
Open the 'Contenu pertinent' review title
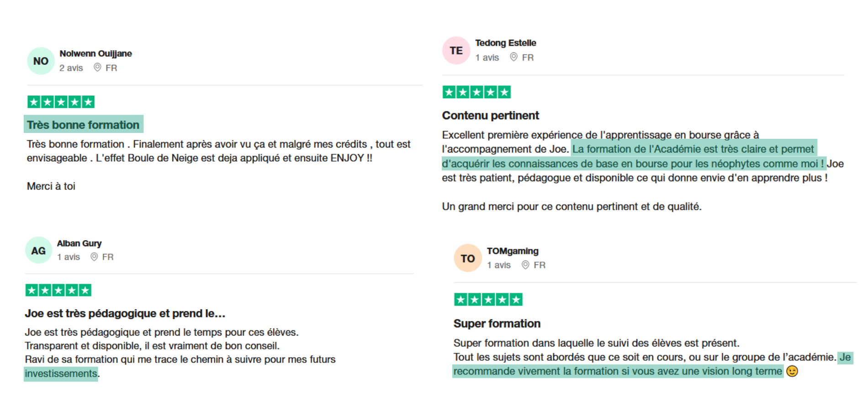490,116
